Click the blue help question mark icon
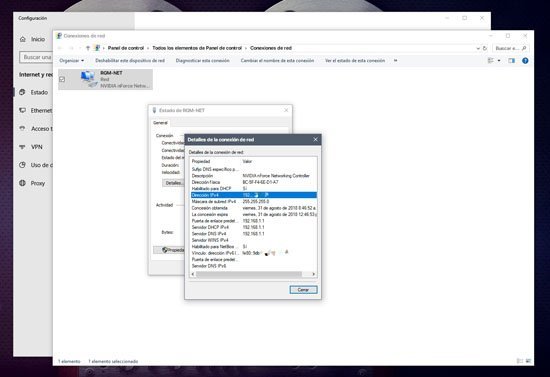Viewport: 550px width, 377px height. click(x=525, y=61)
